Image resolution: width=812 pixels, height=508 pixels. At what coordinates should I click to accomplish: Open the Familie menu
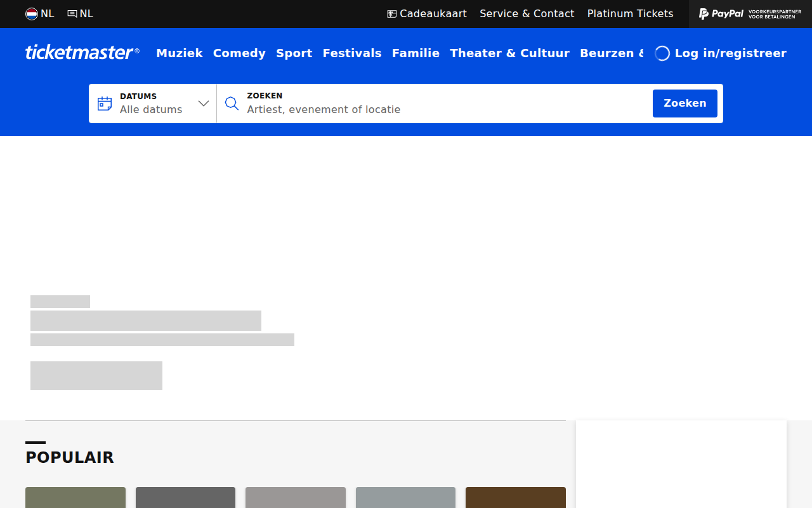[416, 53]
